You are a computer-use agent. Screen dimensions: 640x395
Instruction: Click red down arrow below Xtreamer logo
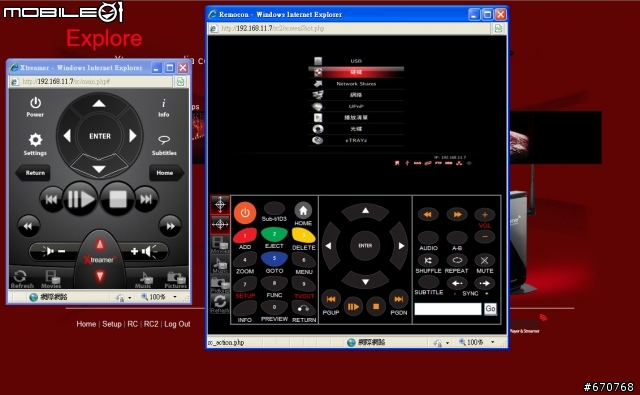point(100,276)
